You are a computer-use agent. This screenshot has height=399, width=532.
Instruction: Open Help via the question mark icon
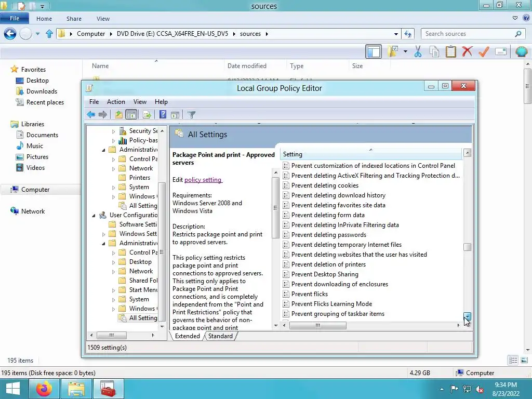point(163,115)
